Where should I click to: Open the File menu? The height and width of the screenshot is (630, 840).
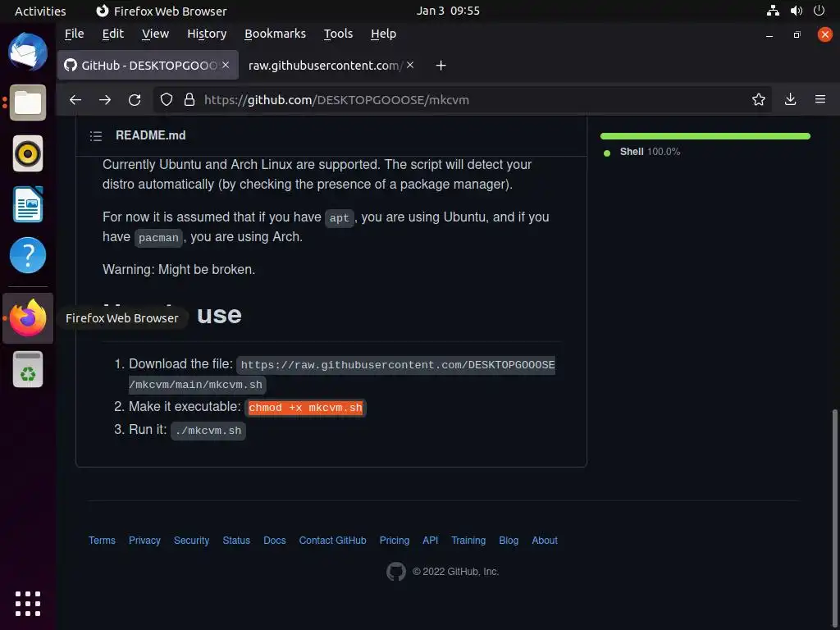click(74, 34)
